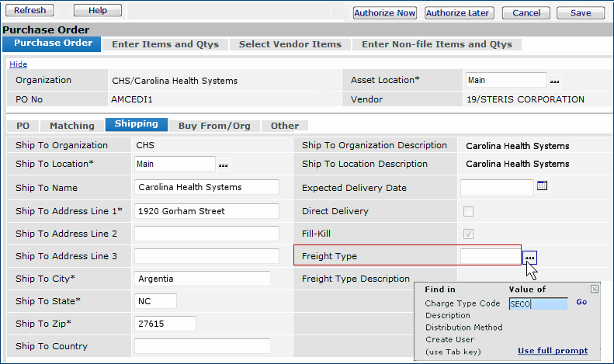Click Go in the search popup
614x364 pixels.
[581, 303]
